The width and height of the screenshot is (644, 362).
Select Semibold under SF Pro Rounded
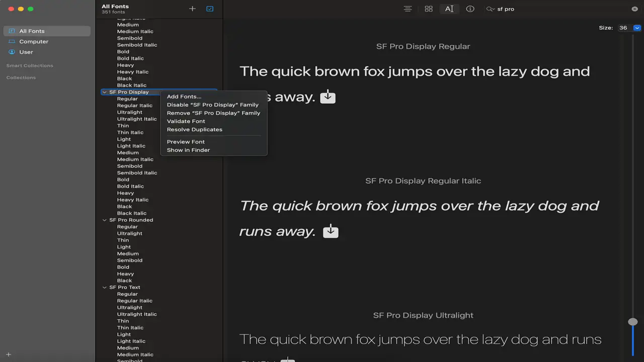point(130,260)
